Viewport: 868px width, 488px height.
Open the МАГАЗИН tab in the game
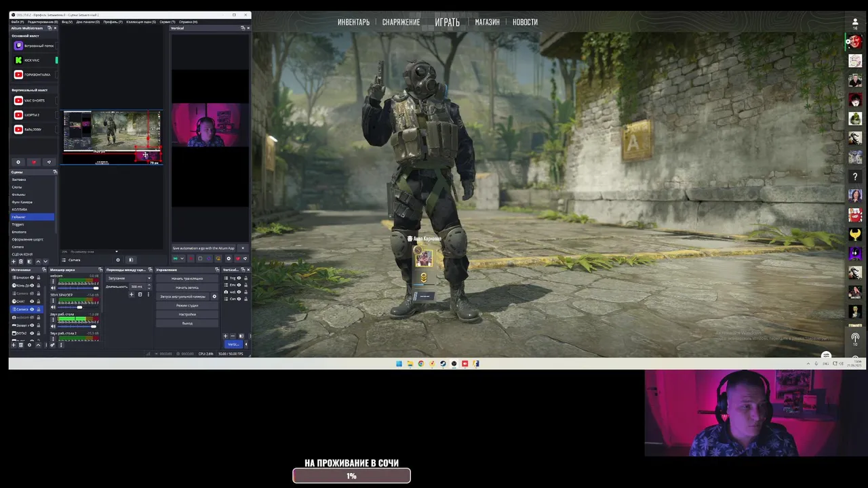click(487, 22)
